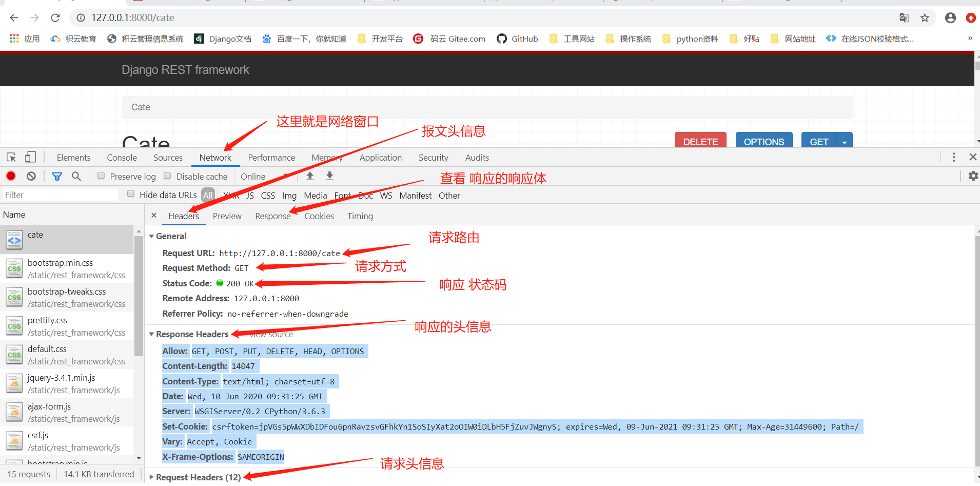980x486 pixels.
Task: Enable the Disable cache checkbox
Action: 167,176
